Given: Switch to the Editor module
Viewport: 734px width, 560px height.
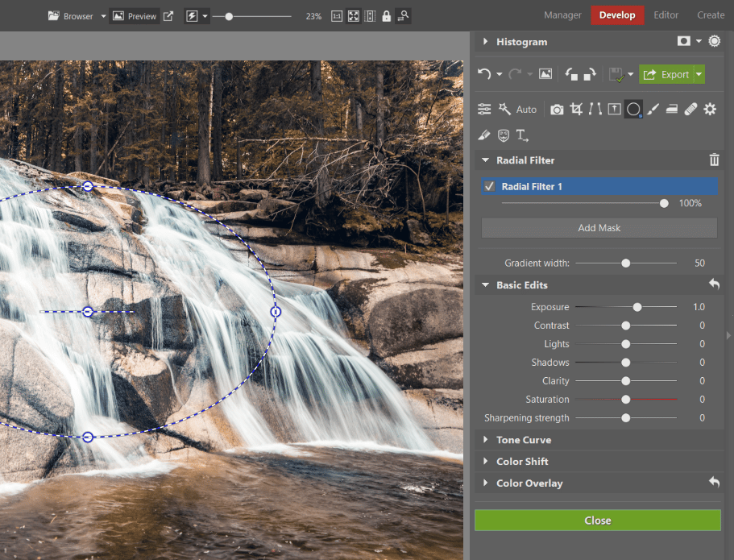Looking at the screenshot, I should [666, 15].
